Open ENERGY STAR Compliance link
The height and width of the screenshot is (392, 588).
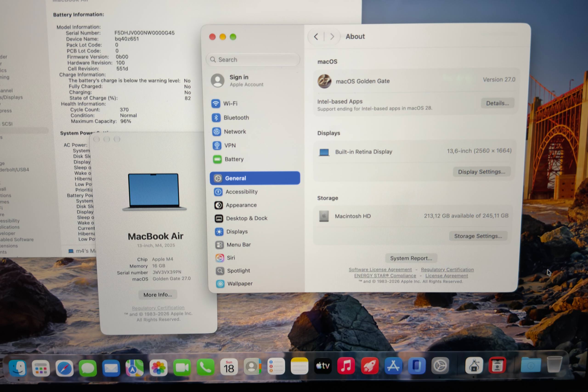385,276
